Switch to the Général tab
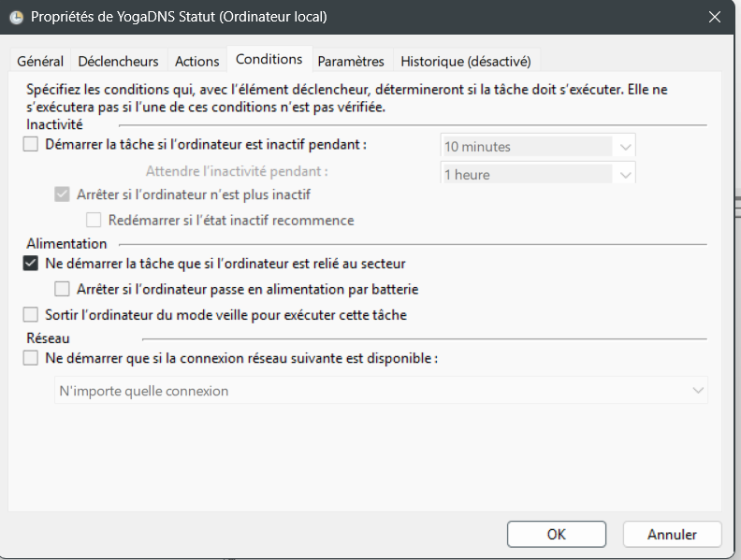Image resolution: width=741 pixels, height=560 pixels. (x=40, y=61)
